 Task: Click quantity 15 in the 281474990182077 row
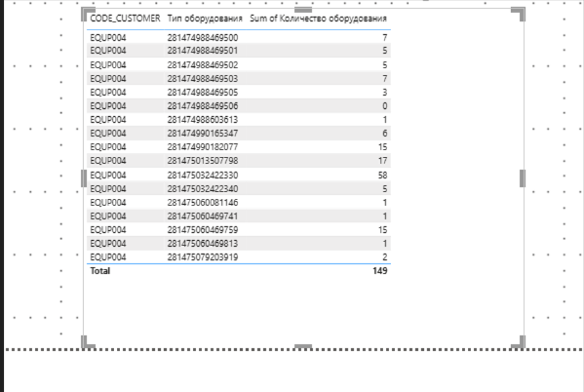click(x=382, y=147)
